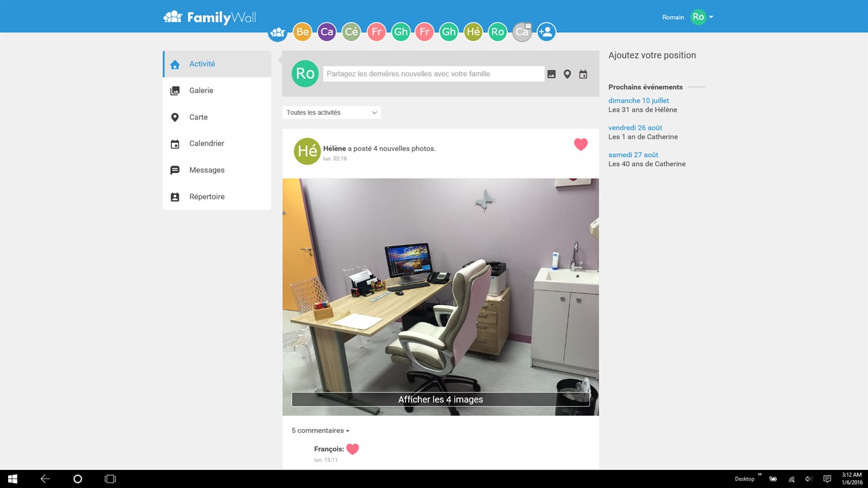Open the dimanche 10 juillet event link
The height and width of the screenshot is (488, 868).
(x=638, y=100)
